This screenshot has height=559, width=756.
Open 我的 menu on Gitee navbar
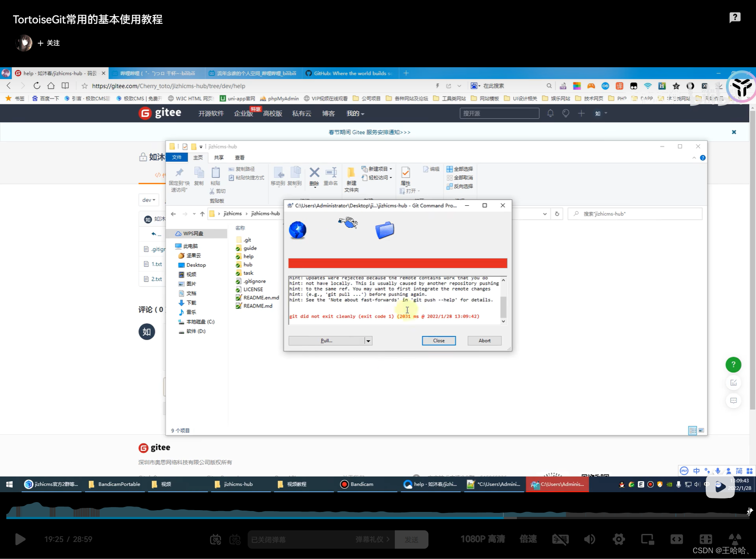click(355, 113)
